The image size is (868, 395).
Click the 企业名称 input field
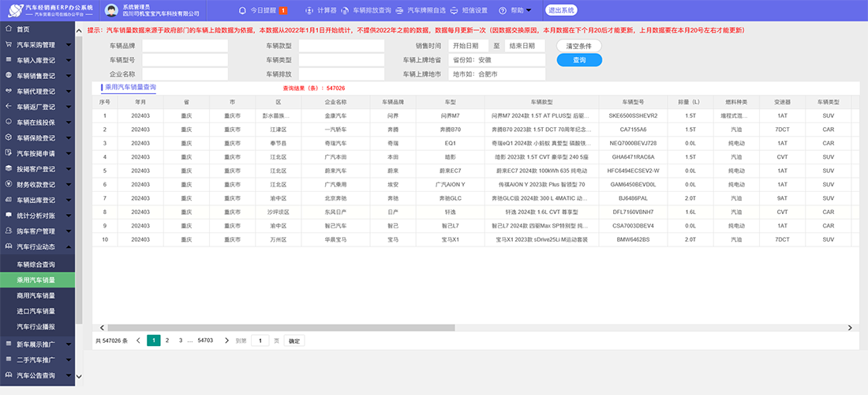pos(185,73)
